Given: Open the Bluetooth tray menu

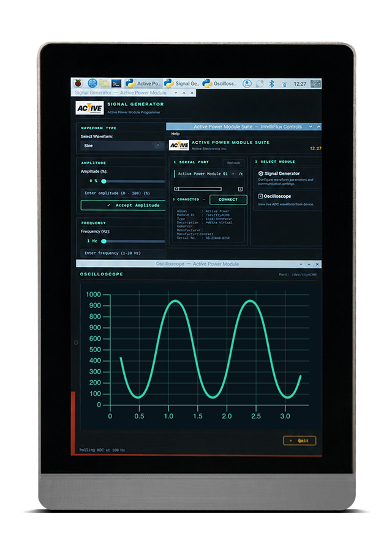Looking at the screenshot, I should coord(271,84).
